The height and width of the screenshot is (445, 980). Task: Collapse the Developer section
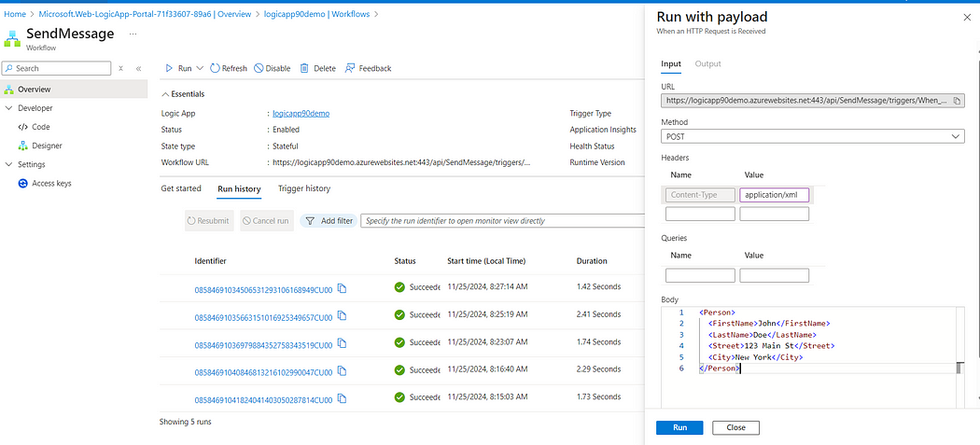pyautogui.click(x=8, y=108)
